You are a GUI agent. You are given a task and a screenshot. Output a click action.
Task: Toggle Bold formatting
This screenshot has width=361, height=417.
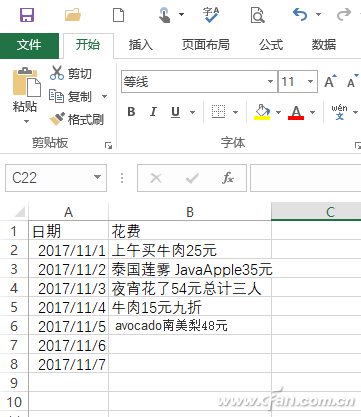coord(131,112)
